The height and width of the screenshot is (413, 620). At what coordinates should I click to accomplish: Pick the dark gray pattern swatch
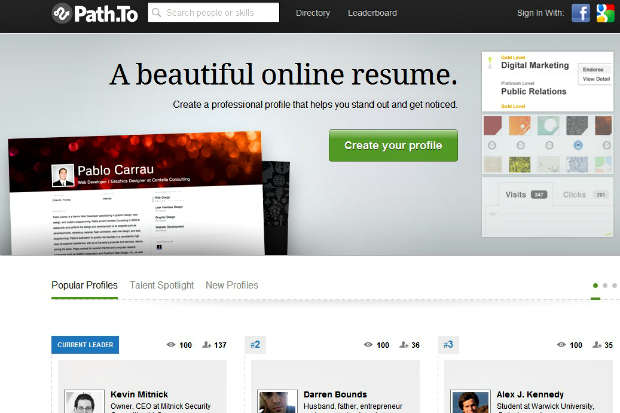pyautogui.click(x=578, y=125)
